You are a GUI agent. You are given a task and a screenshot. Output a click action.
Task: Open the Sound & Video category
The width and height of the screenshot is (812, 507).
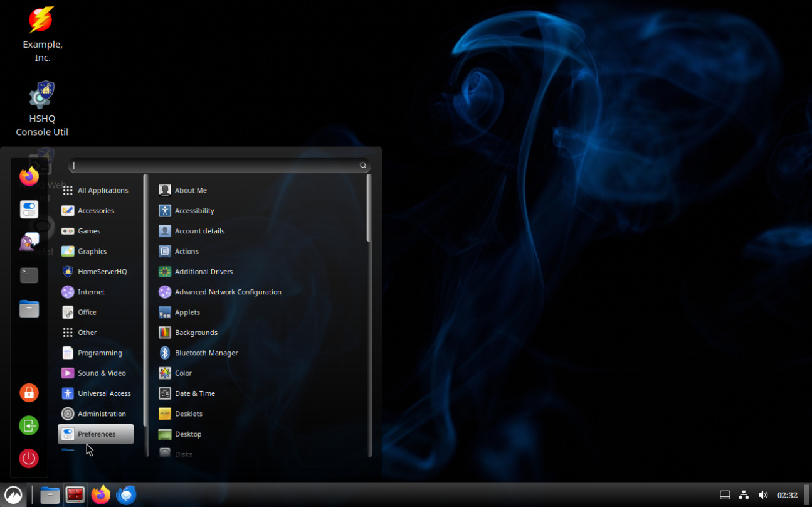[101, 373]
